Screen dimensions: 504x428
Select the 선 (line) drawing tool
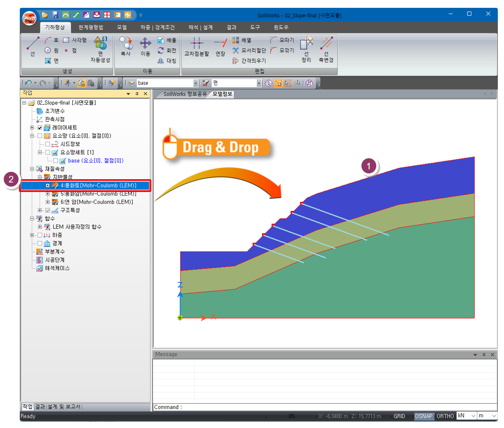(33, 46)
